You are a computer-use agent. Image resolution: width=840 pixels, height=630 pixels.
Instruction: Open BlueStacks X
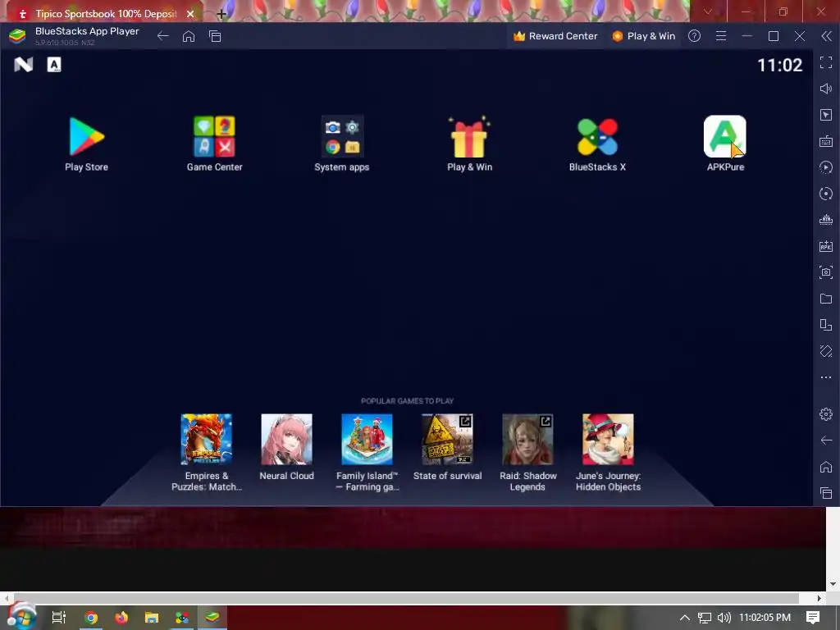pos(597,137)
